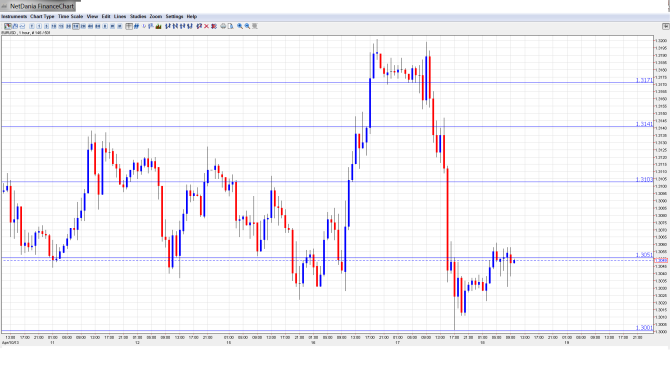Click the zoom out magnifier icon
This screenshot has height=376, width=670.
tap(247, 26)
